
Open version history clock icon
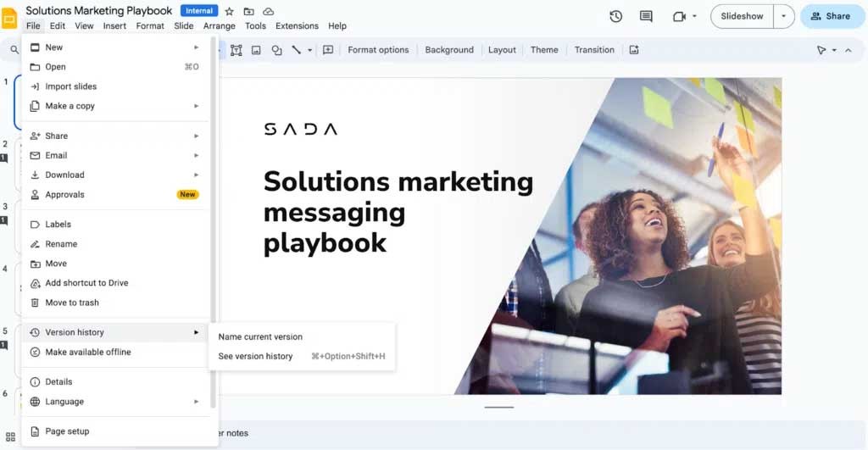[x=615, y=16]
